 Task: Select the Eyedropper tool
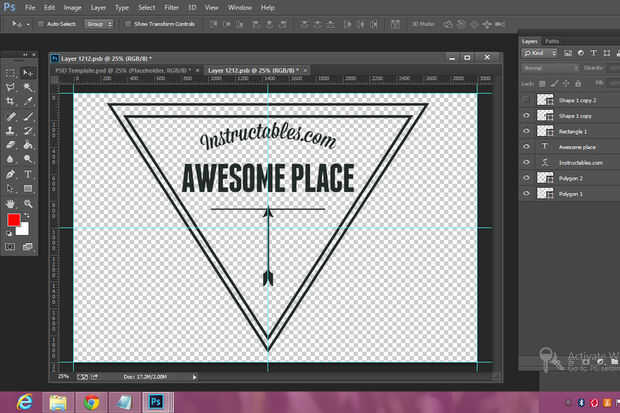28,101
